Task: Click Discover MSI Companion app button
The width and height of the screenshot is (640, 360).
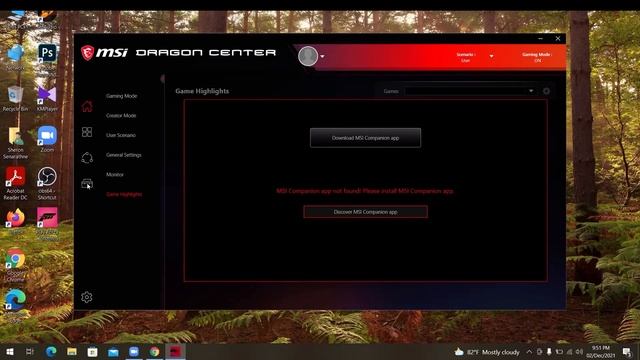Action: click(365, 212)
